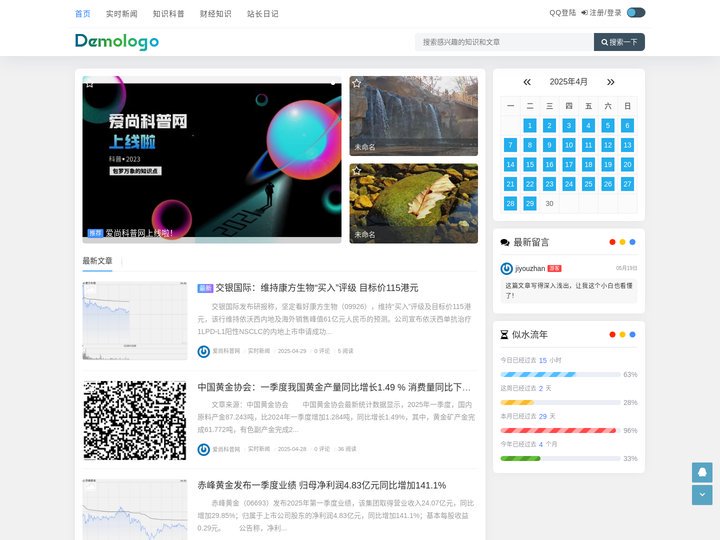
Task: Click 实时新闻 category under 中国黄金协会 article
Action: click(x=259, y=449)
